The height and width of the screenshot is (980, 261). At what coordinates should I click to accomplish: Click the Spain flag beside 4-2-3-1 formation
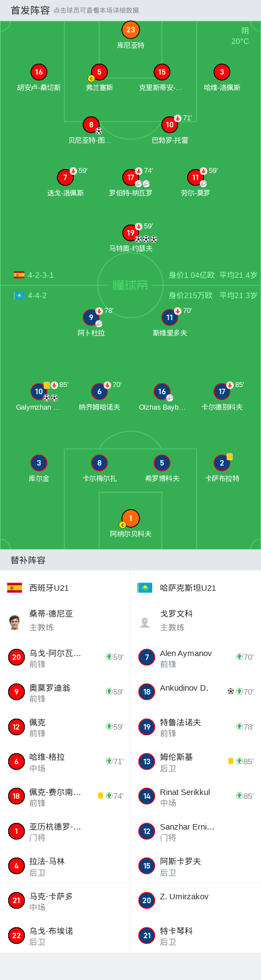tap(19, 275)
